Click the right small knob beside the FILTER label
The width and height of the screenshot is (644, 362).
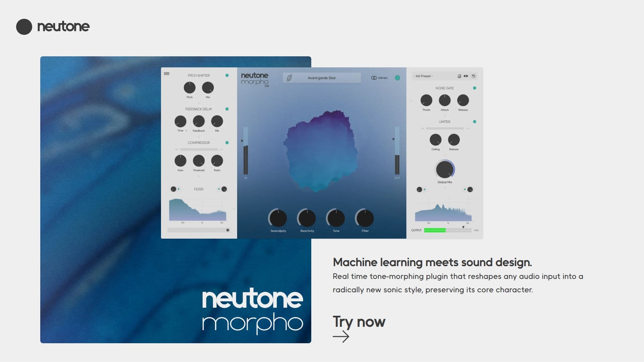[224, 189]
